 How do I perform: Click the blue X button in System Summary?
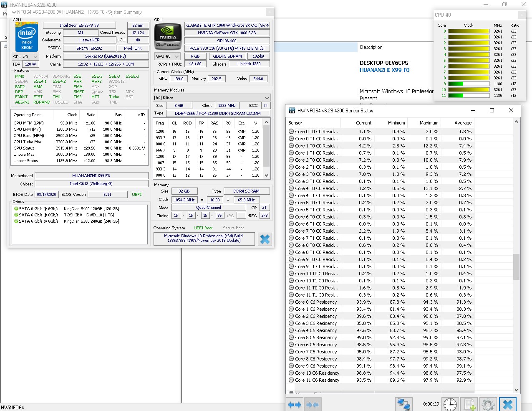pos(265,239)
